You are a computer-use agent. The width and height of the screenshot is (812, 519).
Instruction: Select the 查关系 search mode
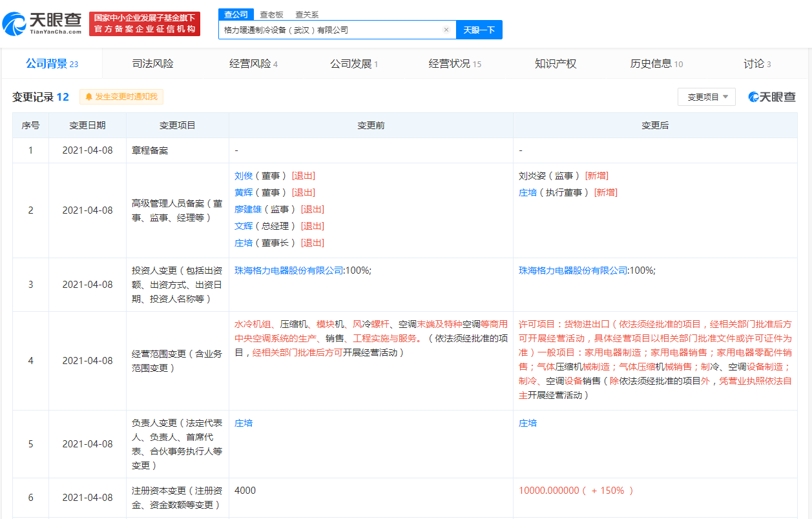click(x=307, y=14)
